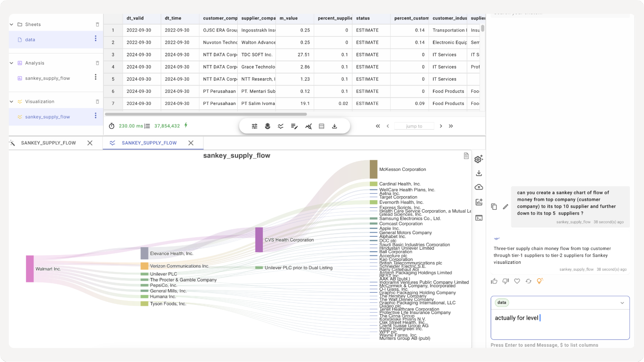Select the data sheet in sidebar

tap(56, 40)
